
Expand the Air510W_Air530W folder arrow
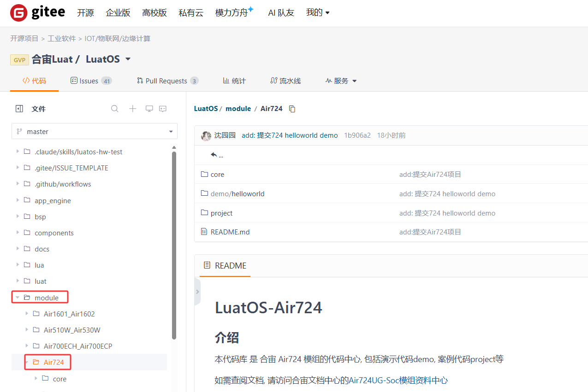pyautogui.click(x=27, y=330)
